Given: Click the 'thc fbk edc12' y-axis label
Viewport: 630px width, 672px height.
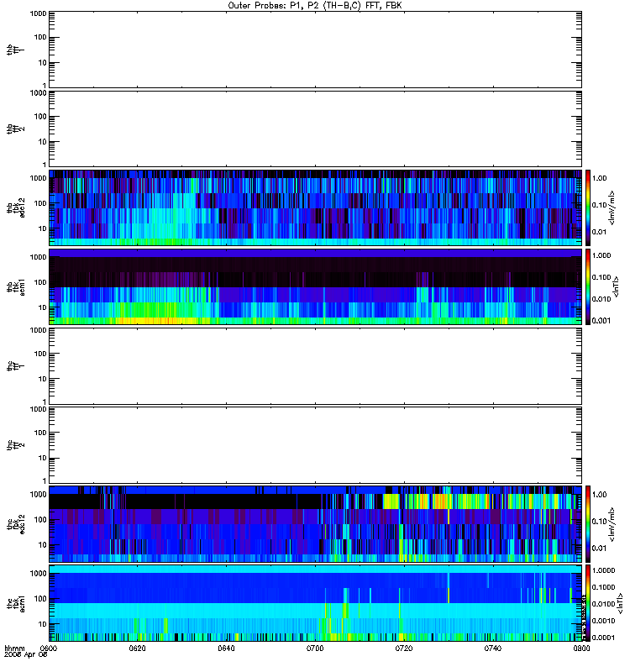Looking at the screenshot, I should (15, 524).
